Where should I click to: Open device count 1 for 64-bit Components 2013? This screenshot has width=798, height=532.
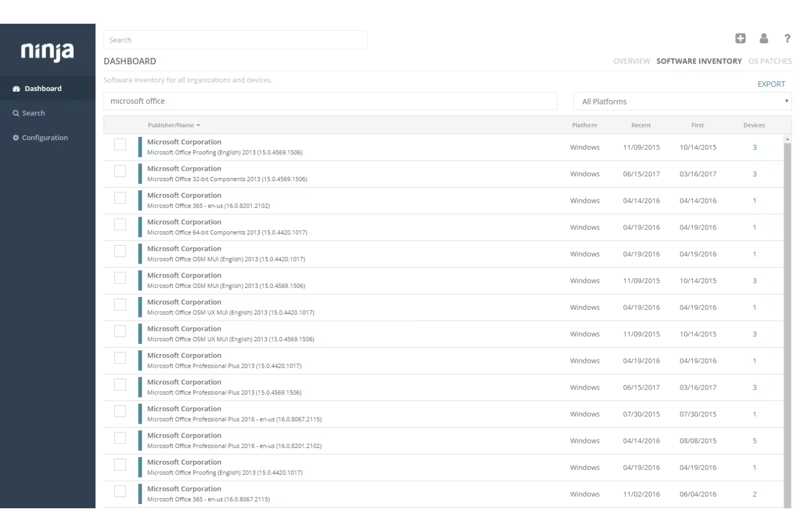click(x=754, y=227)
